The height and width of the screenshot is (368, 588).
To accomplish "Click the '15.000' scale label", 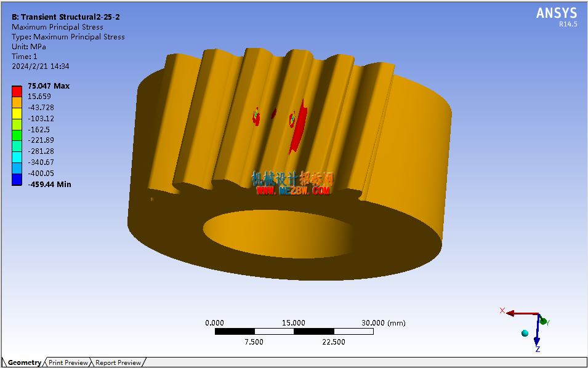I will 294,322.
